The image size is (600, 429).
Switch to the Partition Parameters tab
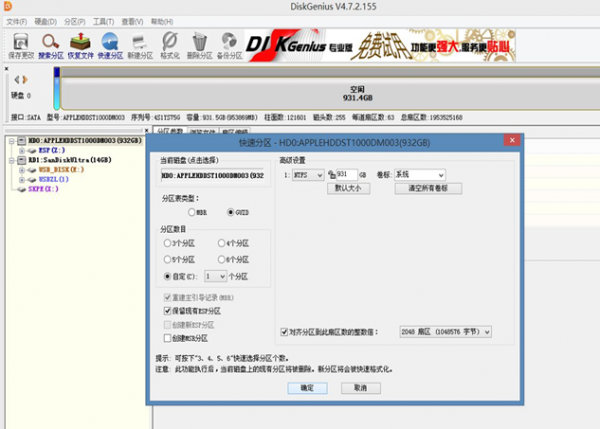tap(170, 130)
